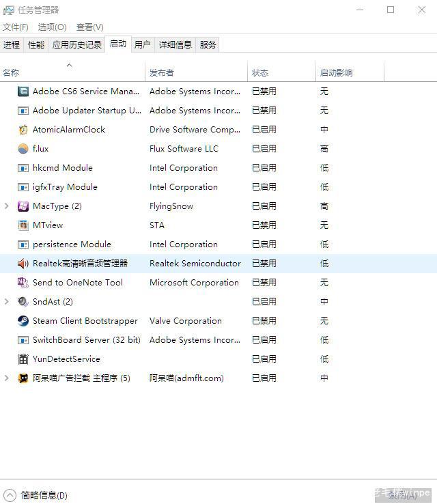Maximize the 任务管理器 window
The height and width of the screenshot is (504, 437).
[391, 10]
